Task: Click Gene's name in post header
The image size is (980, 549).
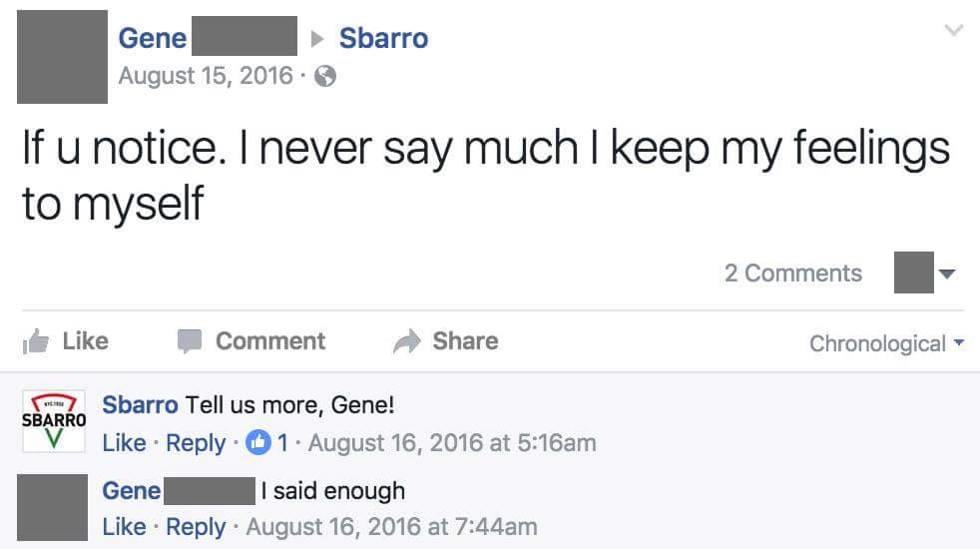Action: [152, 38]
